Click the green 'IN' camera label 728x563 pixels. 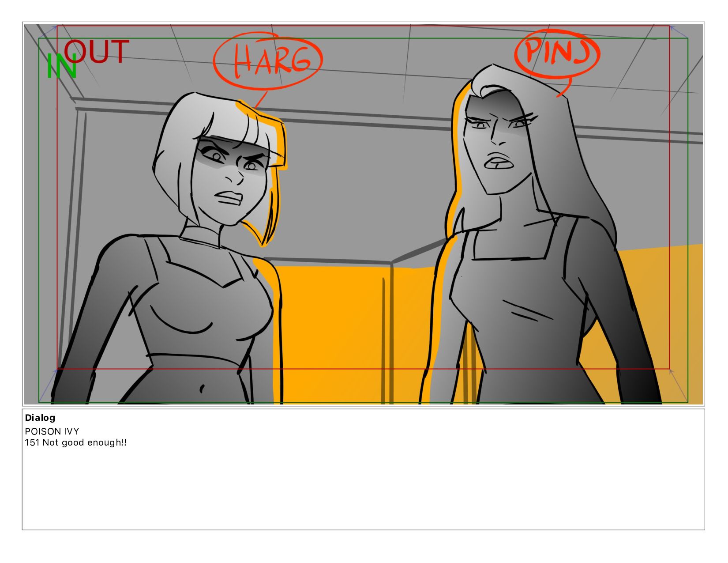point(62,66)
